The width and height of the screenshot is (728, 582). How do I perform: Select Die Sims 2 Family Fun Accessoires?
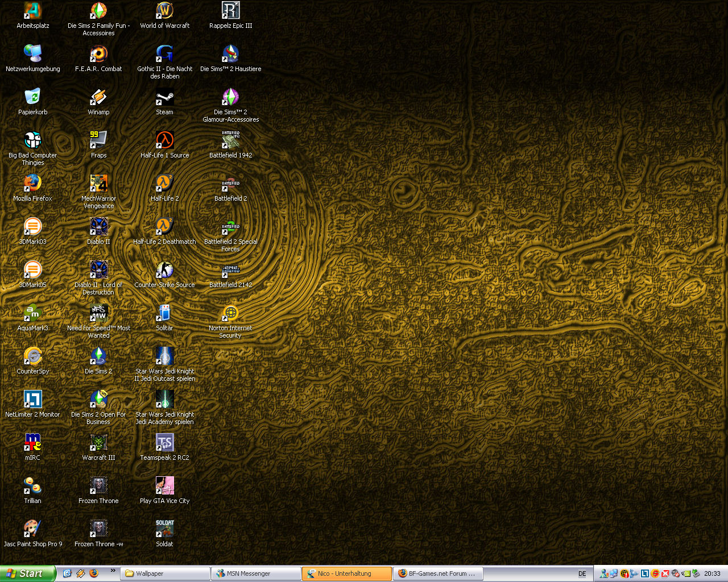pyautogui.click(x=99, y=19)
